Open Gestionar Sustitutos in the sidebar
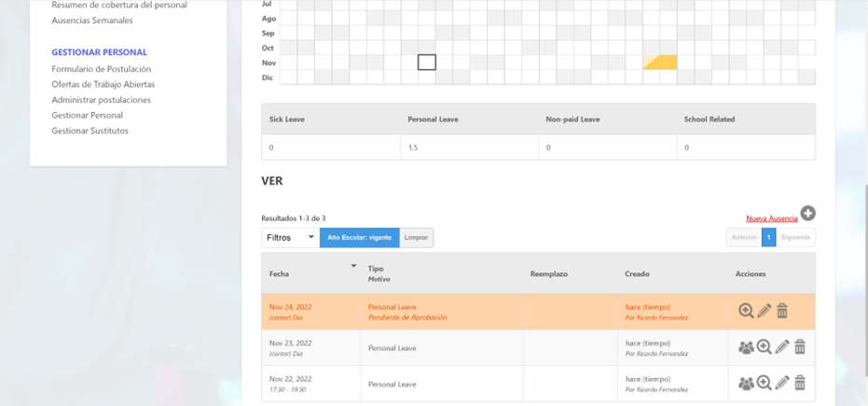The height and width of the screenshot is (406, 868). 90,131
